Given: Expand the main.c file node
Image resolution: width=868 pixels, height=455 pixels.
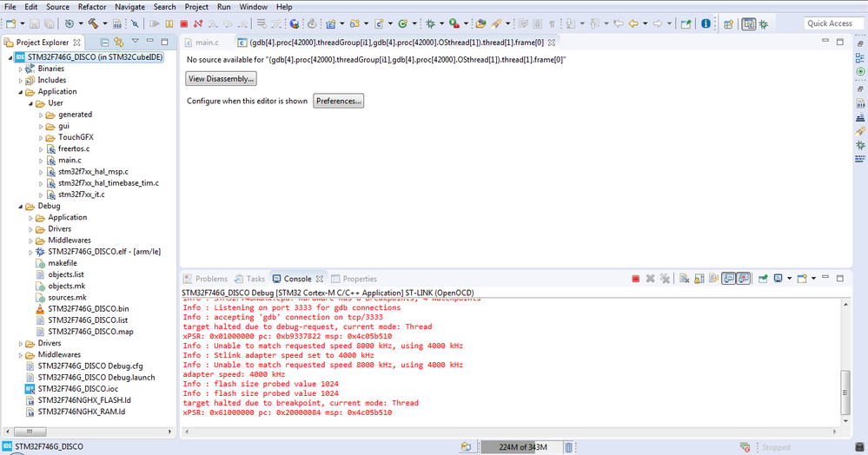Looking at the screenshot, I should click(41, 161).
